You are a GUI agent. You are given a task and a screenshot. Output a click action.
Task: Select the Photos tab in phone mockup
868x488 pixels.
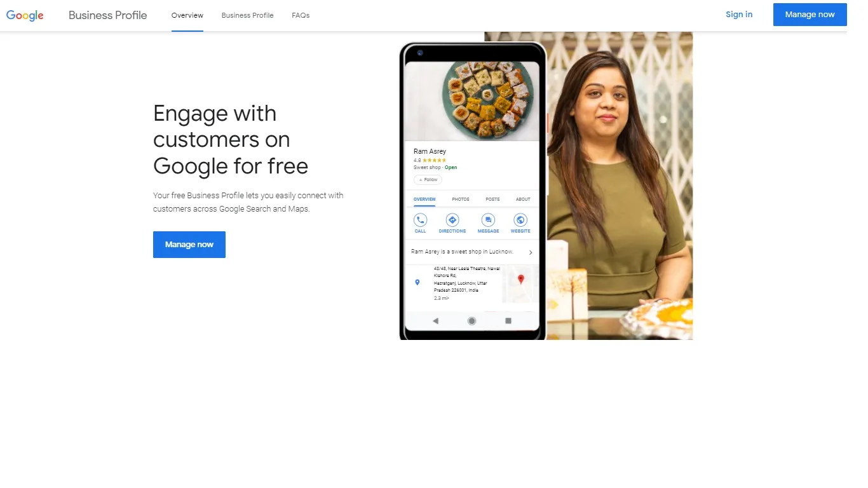461,200
